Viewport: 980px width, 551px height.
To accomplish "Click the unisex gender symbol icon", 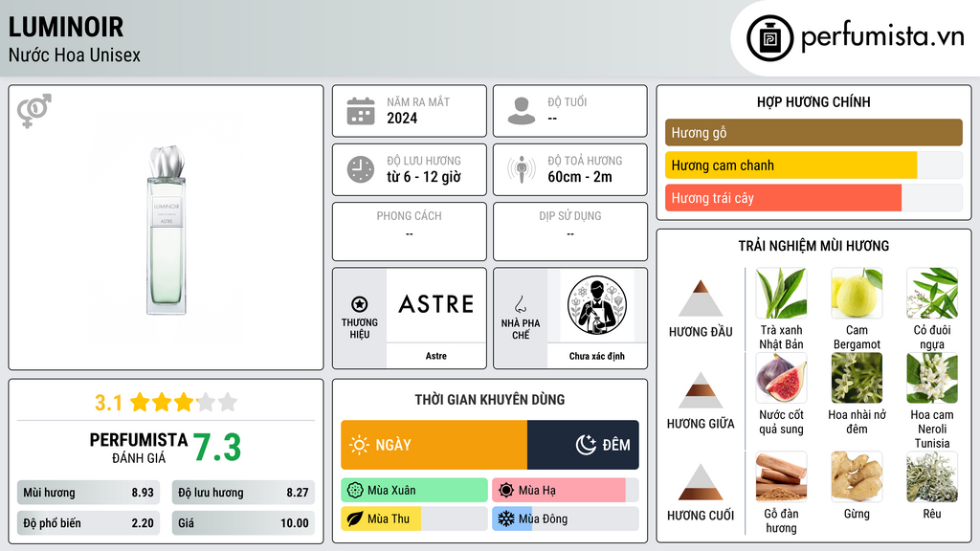I will [x=33, y=111].
